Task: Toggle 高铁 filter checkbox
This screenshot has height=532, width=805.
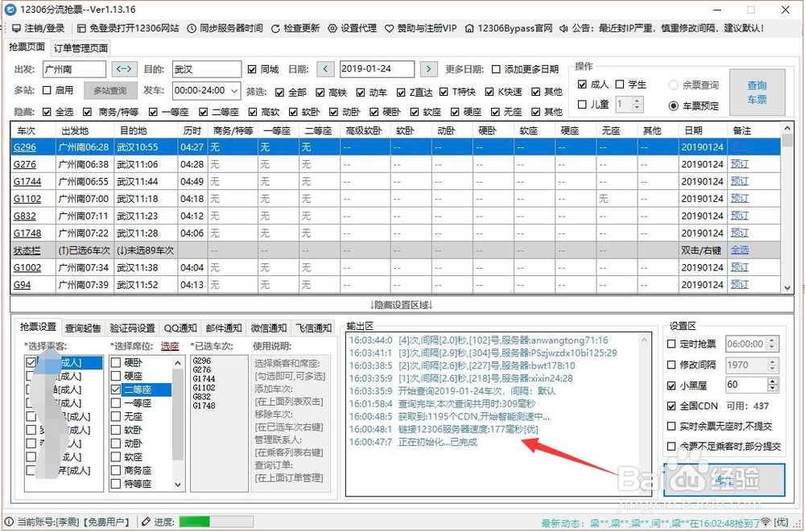Action: click(x=320, y=93)
